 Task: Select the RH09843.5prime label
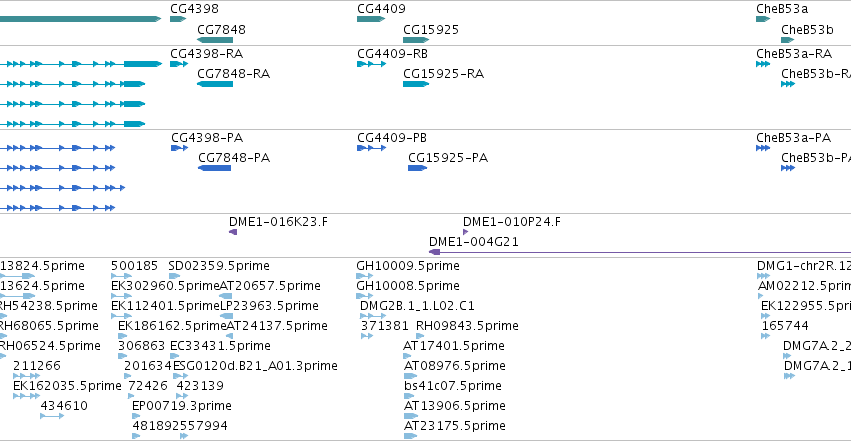point(467,326)
